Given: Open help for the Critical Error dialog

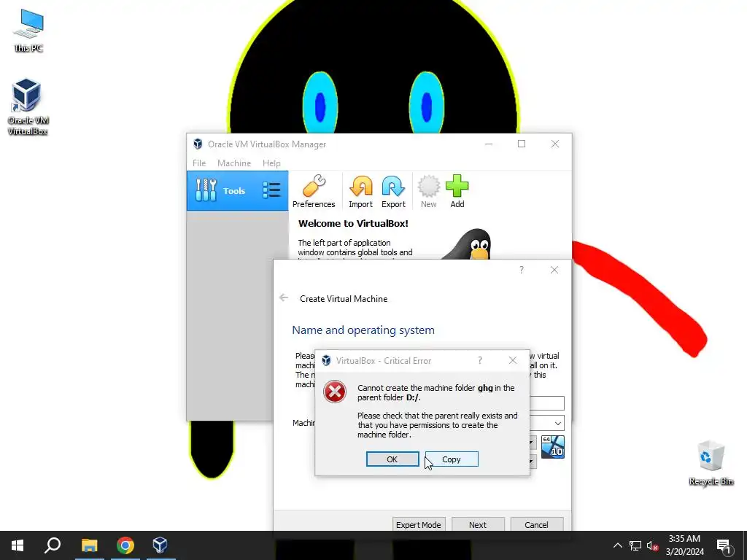Looking at the screenshot, I should (480, 360).
